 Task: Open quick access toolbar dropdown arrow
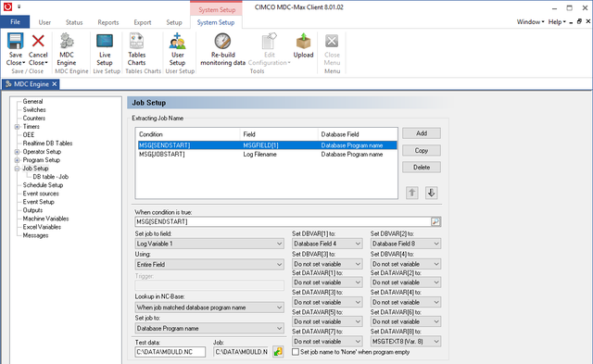click(x=19, y=6)
